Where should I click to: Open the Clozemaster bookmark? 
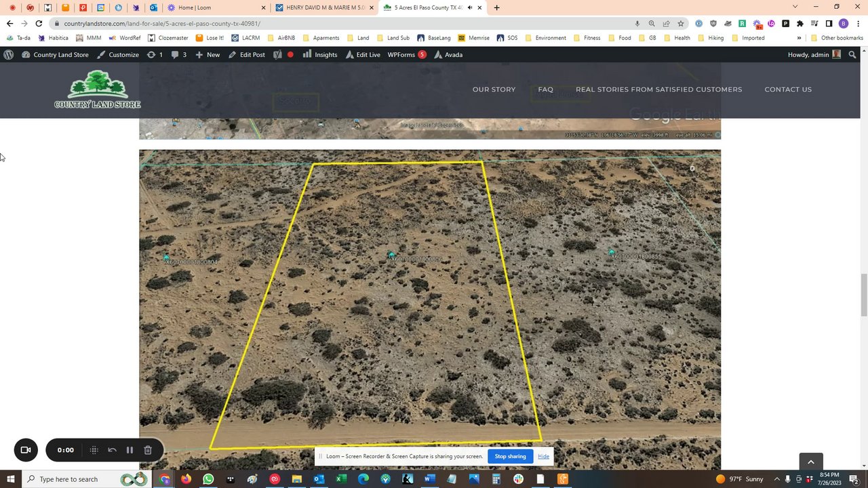tap(168, 38)
